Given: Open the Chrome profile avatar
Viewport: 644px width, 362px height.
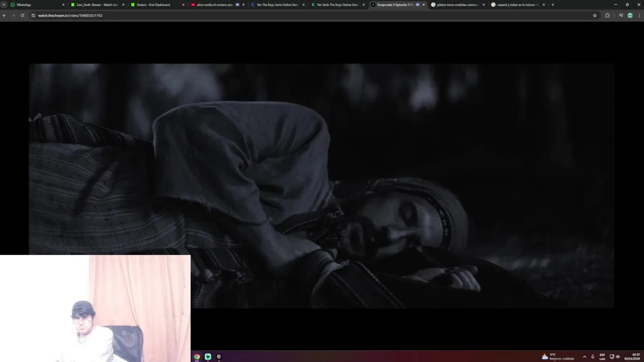Looking at the screenshot, I should click(630, 16).
